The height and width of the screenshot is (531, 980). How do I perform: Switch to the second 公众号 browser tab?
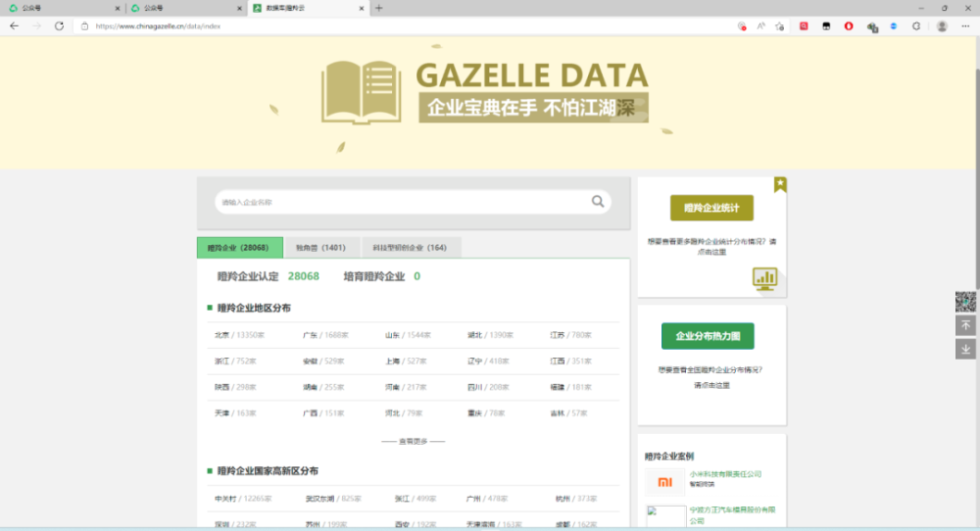click(x=185, y=8)
